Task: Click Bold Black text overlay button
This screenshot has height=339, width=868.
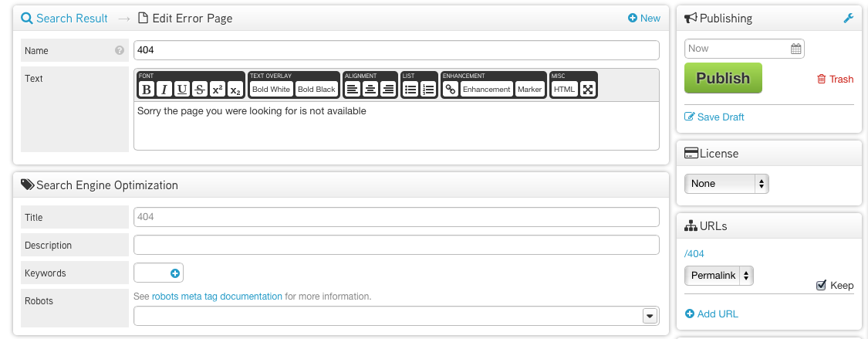Action: (316, 89)
